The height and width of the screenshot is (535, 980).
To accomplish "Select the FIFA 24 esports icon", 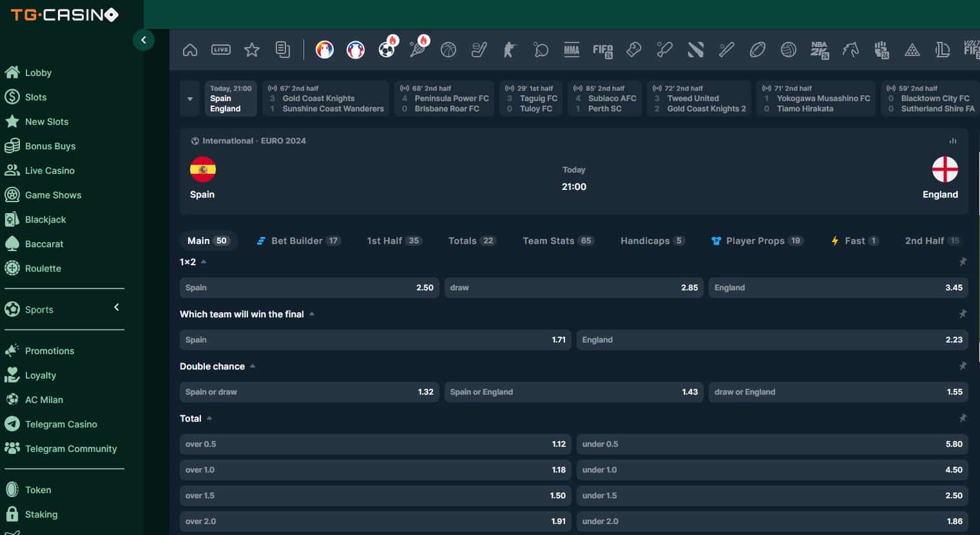I will 603,50.
